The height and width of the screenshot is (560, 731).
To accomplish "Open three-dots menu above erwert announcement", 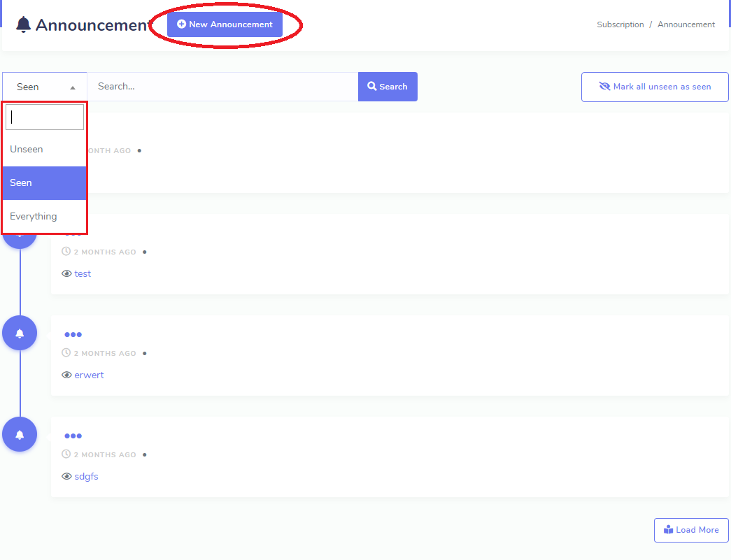I will 73,335.
